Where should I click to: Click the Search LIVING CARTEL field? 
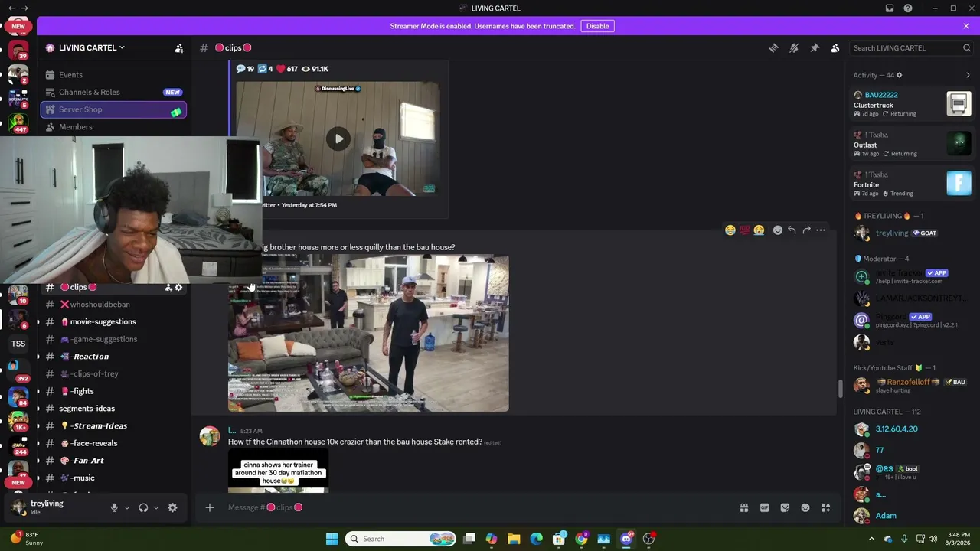(x=912, y=47)
